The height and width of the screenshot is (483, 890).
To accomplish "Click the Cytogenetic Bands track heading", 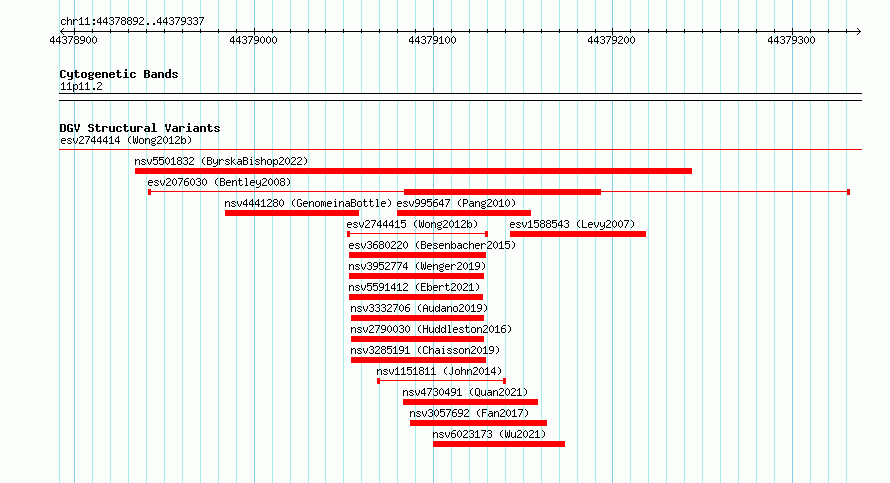I will (x=119, y=74).
